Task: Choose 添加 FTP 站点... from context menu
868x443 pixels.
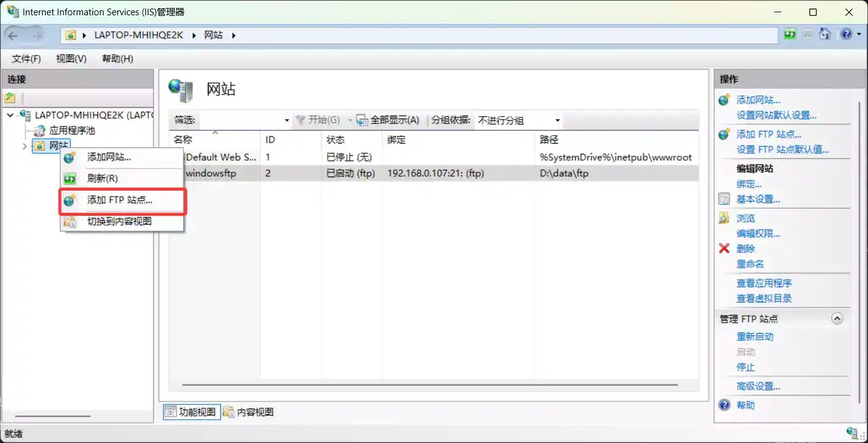Action: pos(122,200)
